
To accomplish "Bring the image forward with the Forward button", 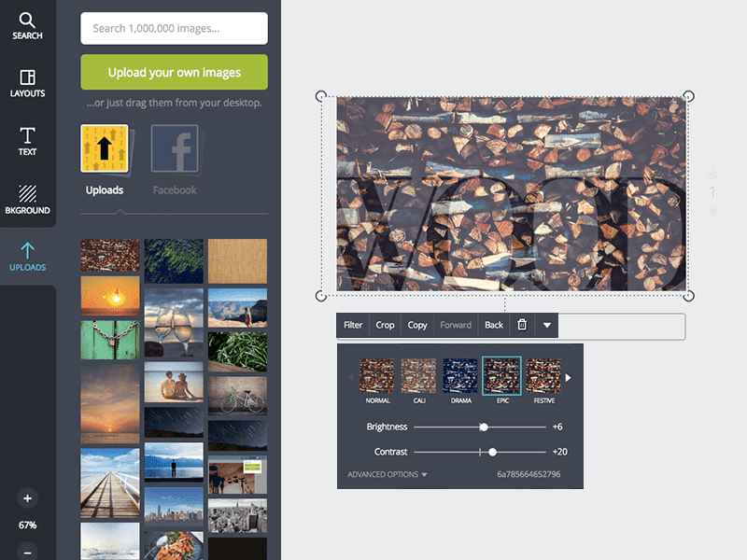I will 456,325.
